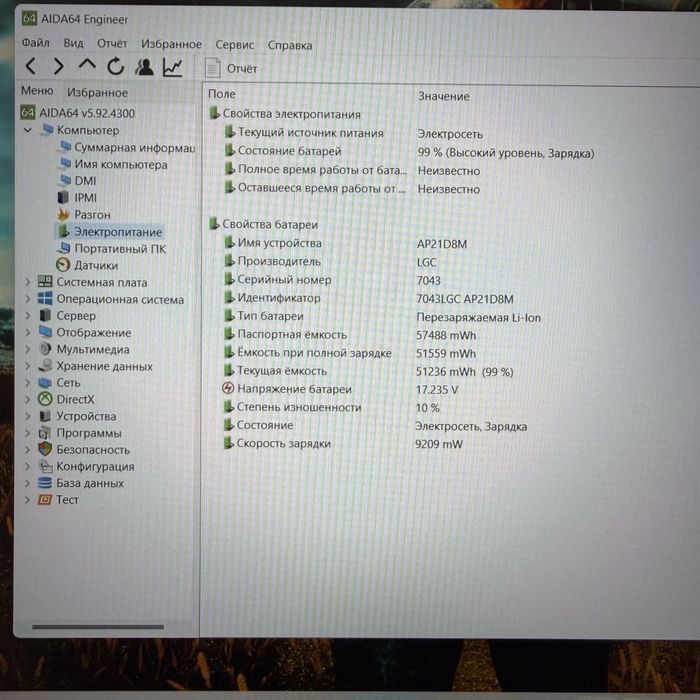Expand the Сервер tree node
The width and height of the screenshot is (700, 700).
(28, 316)
